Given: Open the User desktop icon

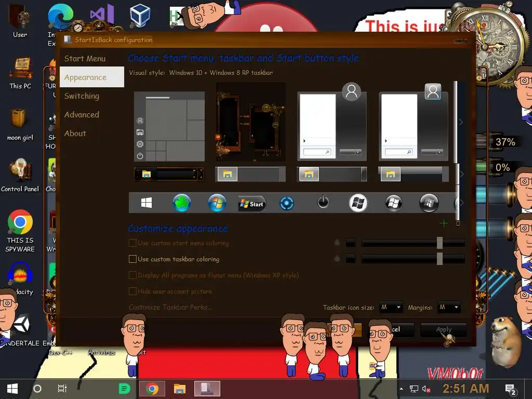Looking at the screenshot, I should click(x=20, y=20).
